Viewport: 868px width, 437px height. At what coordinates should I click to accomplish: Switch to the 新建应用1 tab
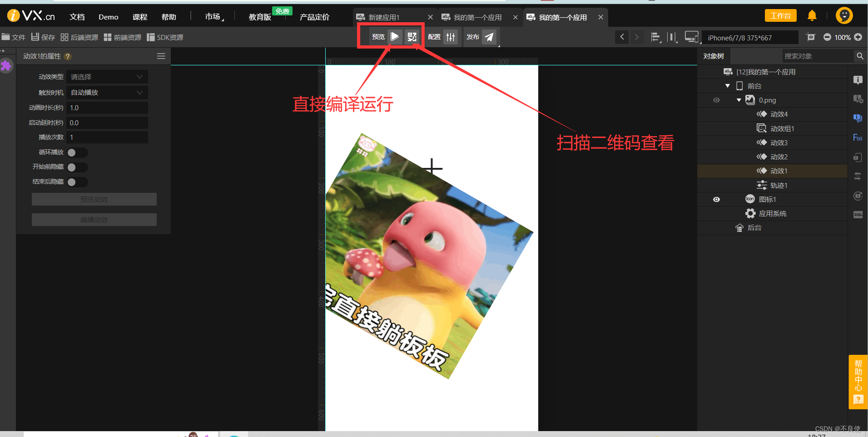tap(384, 17)
